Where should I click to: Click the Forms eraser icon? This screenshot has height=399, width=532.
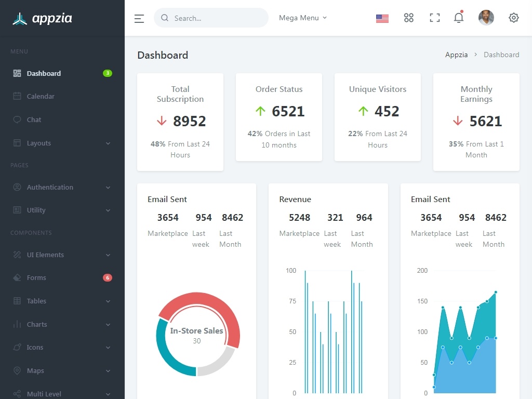[x=17, y=277]
